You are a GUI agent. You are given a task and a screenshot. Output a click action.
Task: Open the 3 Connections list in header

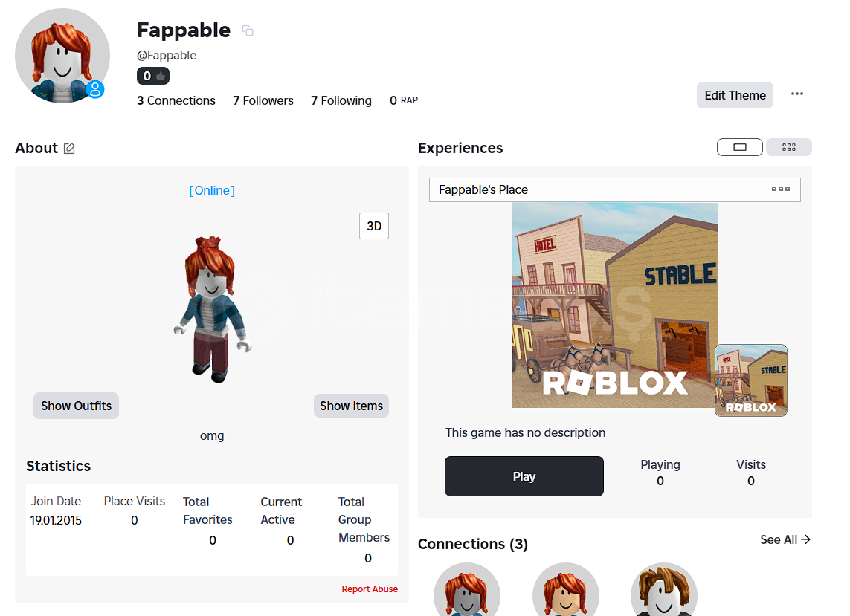point(176,101)
